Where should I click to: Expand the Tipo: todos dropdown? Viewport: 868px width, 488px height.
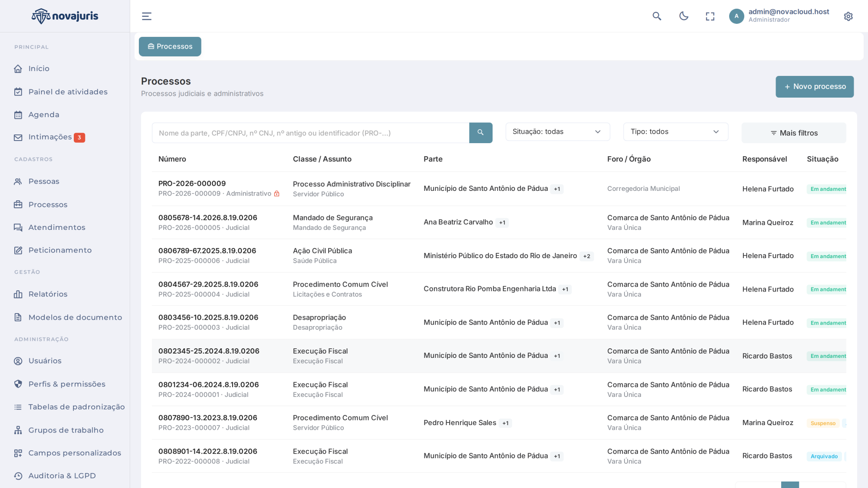[x=676, y=132]
